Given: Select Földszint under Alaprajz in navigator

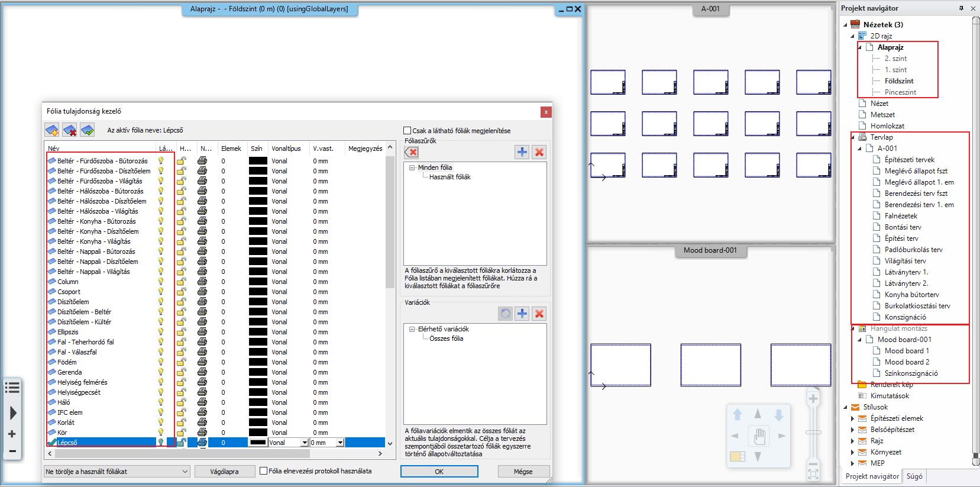Looking at the screenshot, I should [x=899, y=81].
